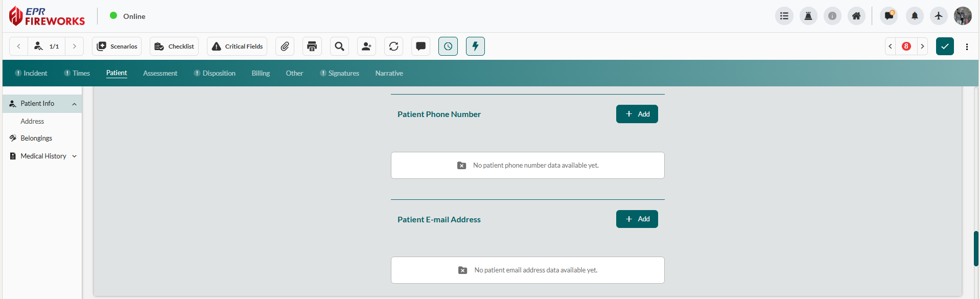Select Belongings in the sidebar
980x299 pixels.
point(36,139)
